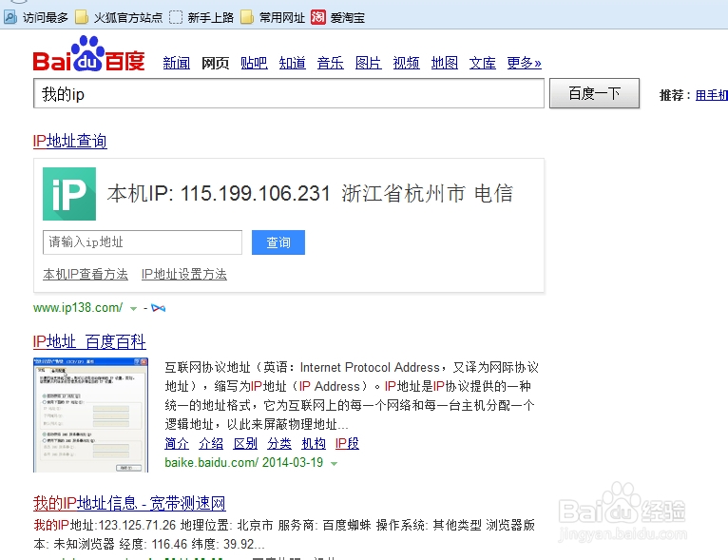This screenshot has width=728, height=560.
Task: Open the 常用网址 bookmark folder
Action: 273,18
